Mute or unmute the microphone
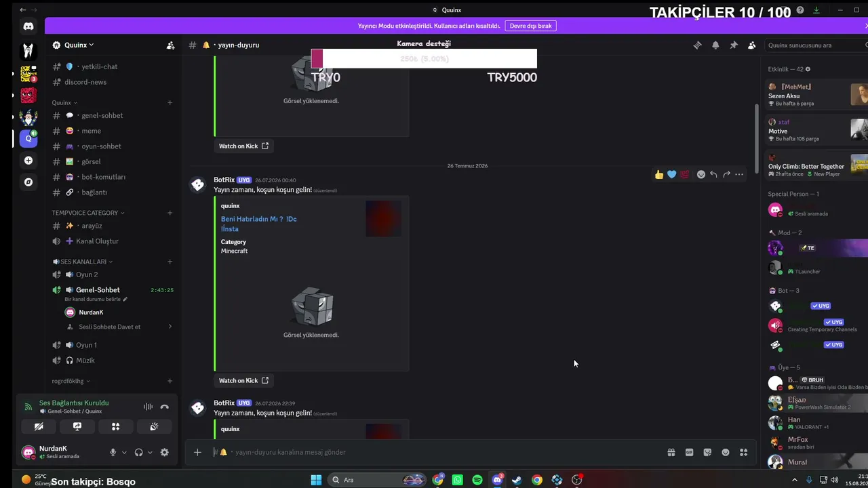This screenshot has height=488, width=868. tap(113, 452)
